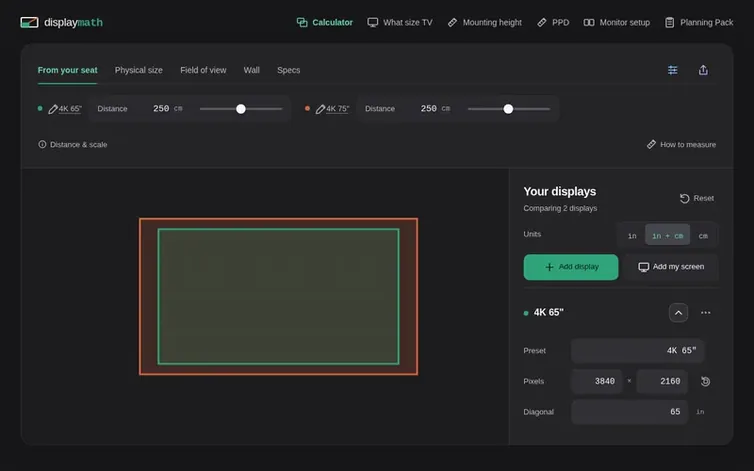Click the green dot next to 4K 65" heading
The image size is (754, 471).
coord(526,313)
